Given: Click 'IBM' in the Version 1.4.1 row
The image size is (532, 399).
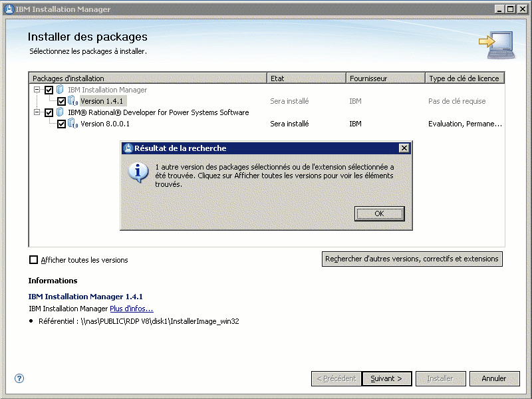Looking at the screenshot, I should [x=355, y=101].
